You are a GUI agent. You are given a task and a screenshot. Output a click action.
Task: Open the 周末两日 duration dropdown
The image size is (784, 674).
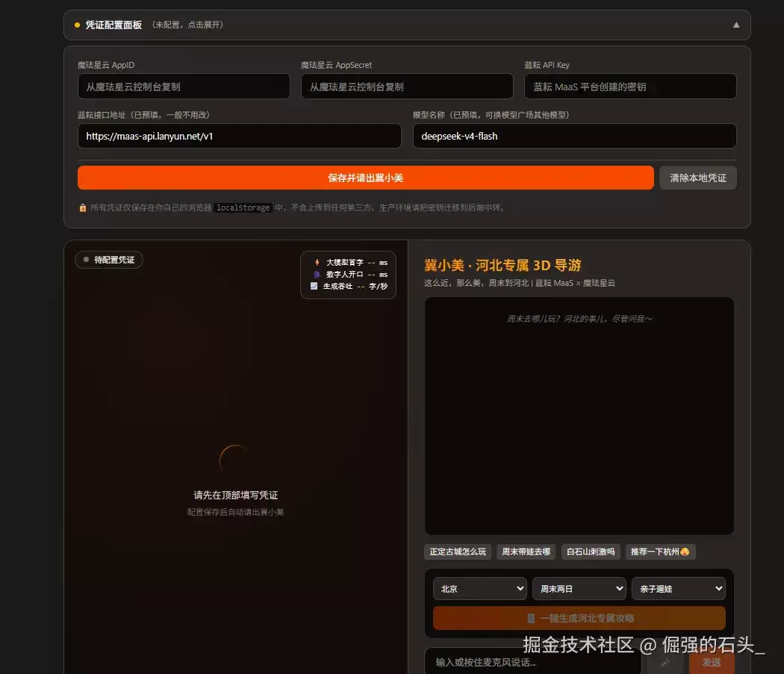tap(579, 588)
